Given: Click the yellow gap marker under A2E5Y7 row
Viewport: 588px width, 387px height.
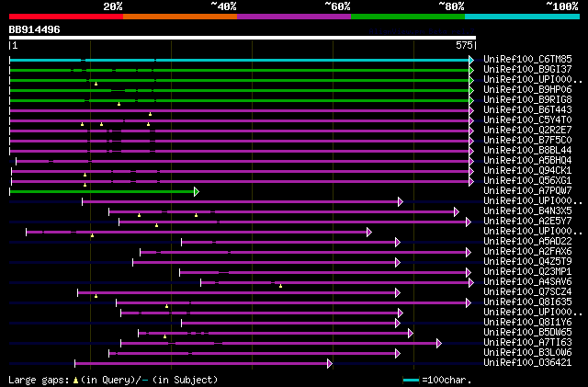Looking at the screenshot, I should [156, 225].
